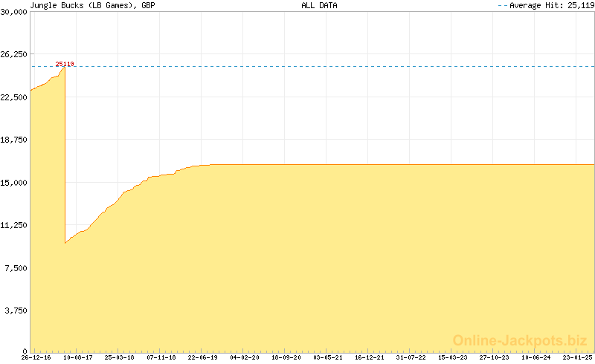Click the 7,500 value on the y-axis

16,267
